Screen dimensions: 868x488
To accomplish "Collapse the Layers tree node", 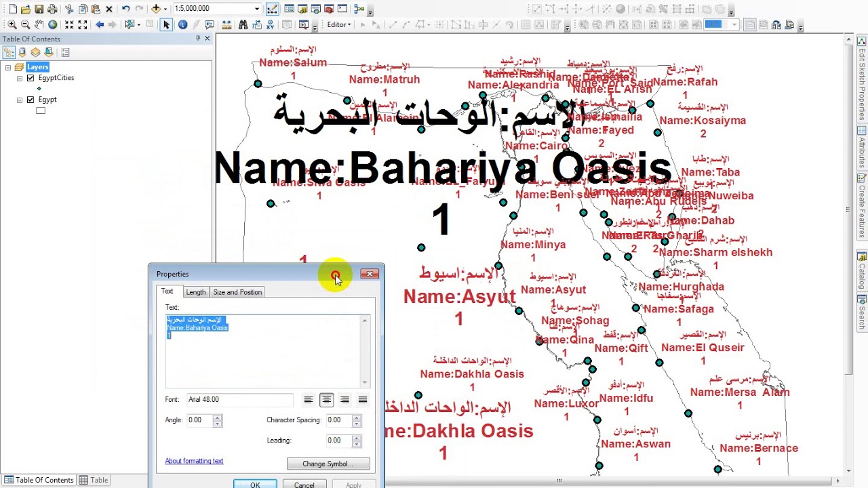I will tap(8, 67).
